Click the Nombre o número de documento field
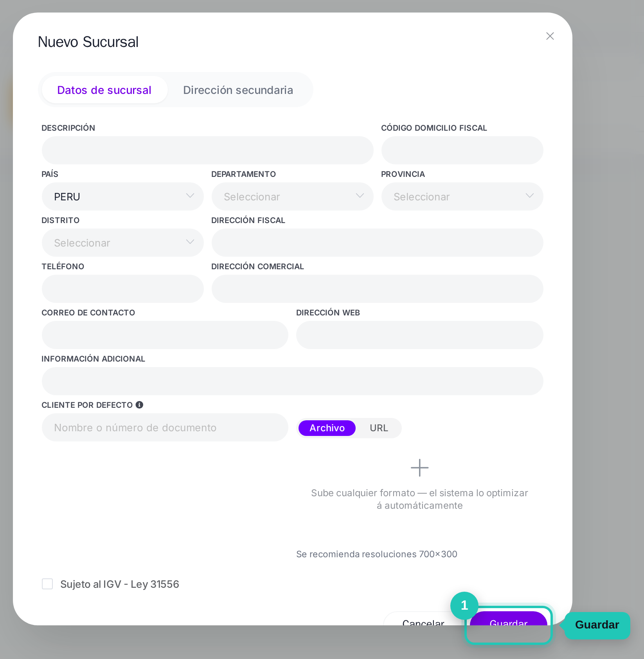The width and height of the screenshot is (644, 659). (x=165, y=427)
